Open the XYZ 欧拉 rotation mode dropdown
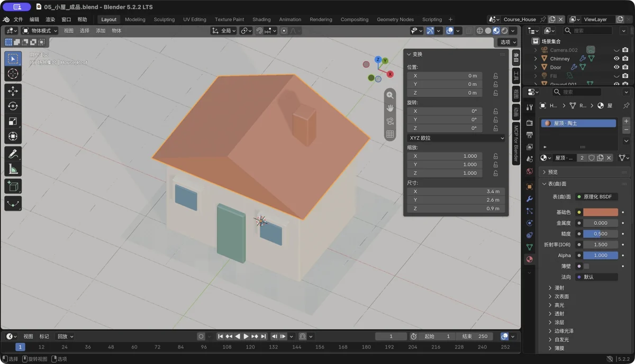The image size is (635, 364). (x=456, y=138)
